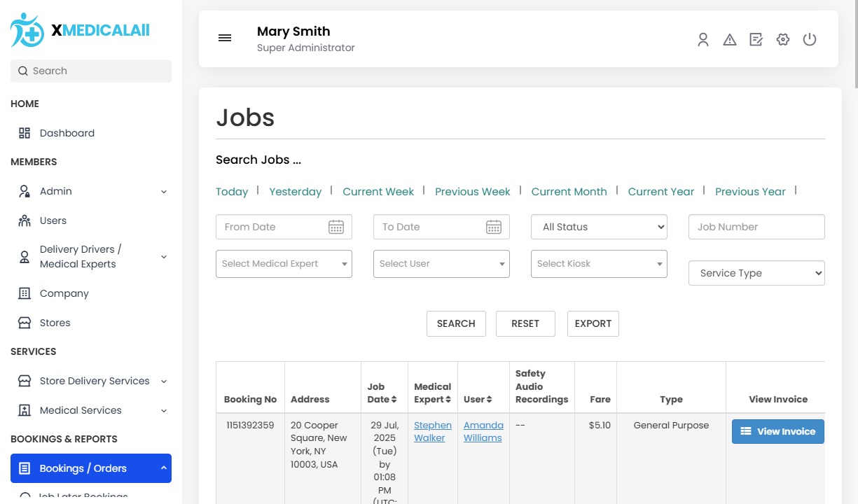Open the All Status dropdown

click(x=599, y=227)
